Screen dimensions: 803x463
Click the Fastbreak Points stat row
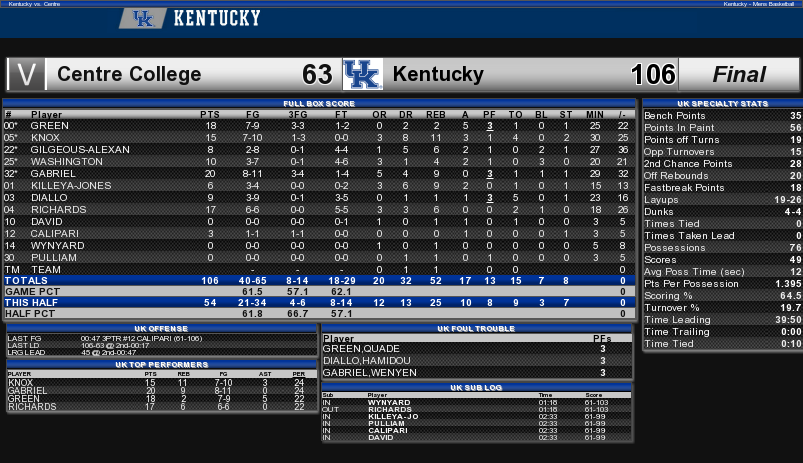pyautogui.click(x=723, y=188)
